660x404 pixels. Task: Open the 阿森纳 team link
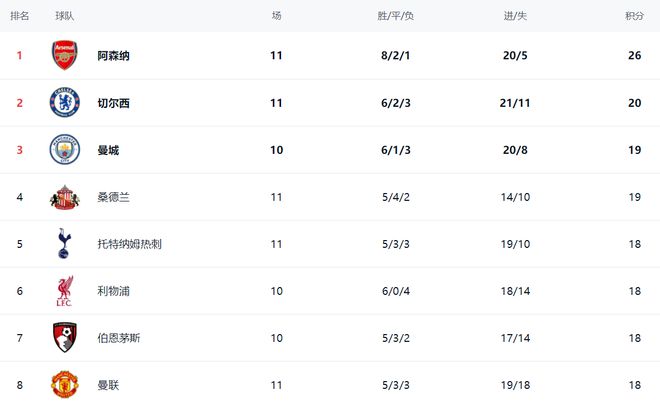pyautogui.click(x=113, y=56)
